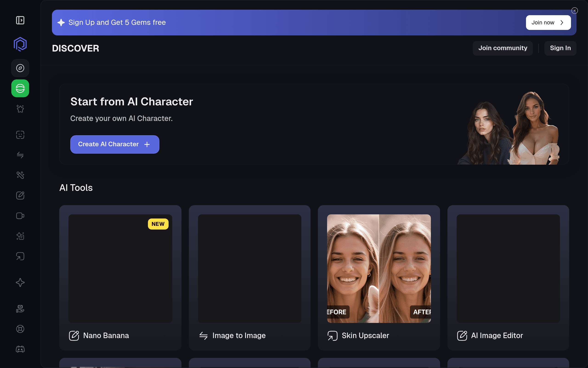
Task: Open the video camera sidebar icon
Action: (x=20, y=216)
